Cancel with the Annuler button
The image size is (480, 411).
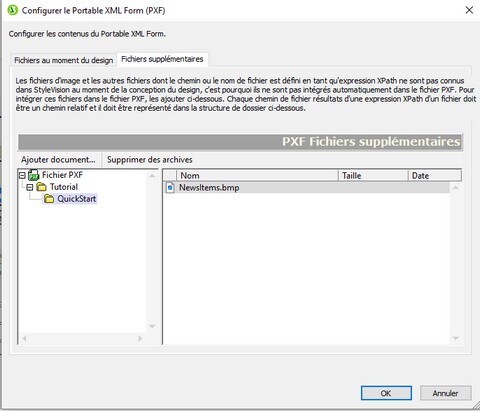click(445, 393)
